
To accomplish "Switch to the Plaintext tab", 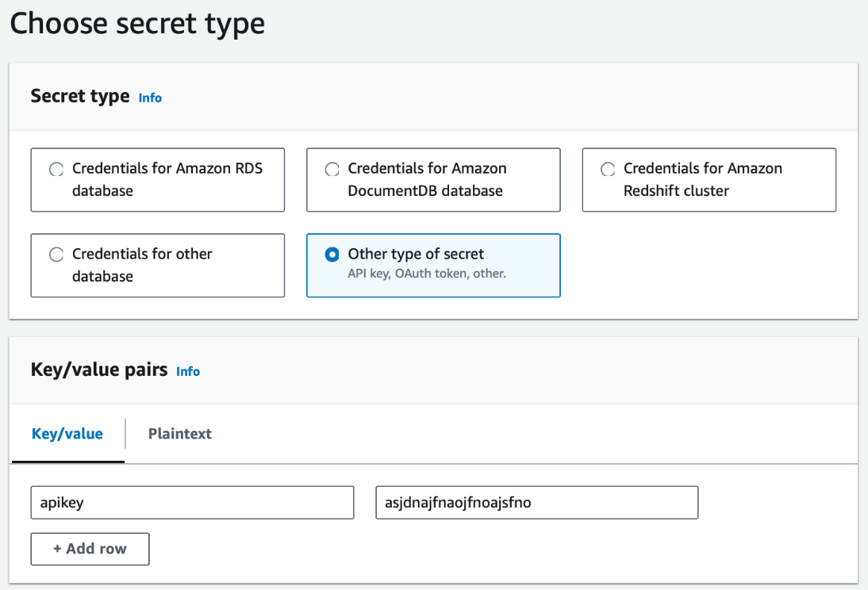I will tap(180, 434).
